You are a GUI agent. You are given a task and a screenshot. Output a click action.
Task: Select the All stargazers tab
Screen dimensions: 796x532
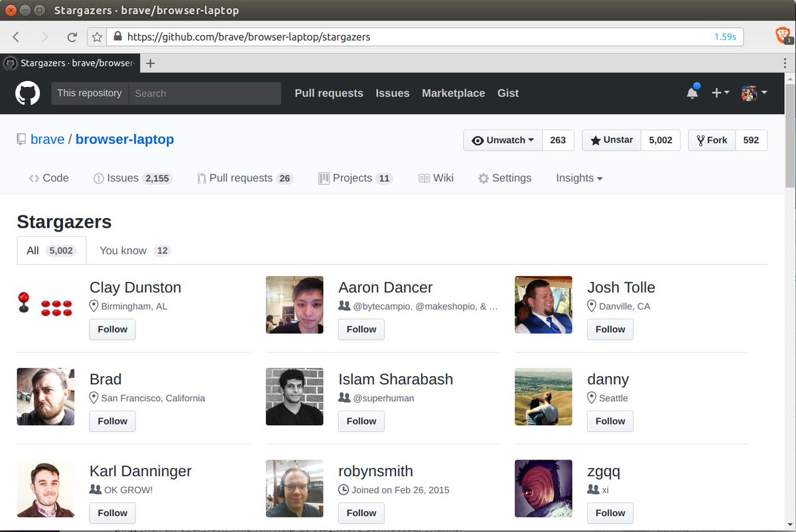click(x=51, y=250)
